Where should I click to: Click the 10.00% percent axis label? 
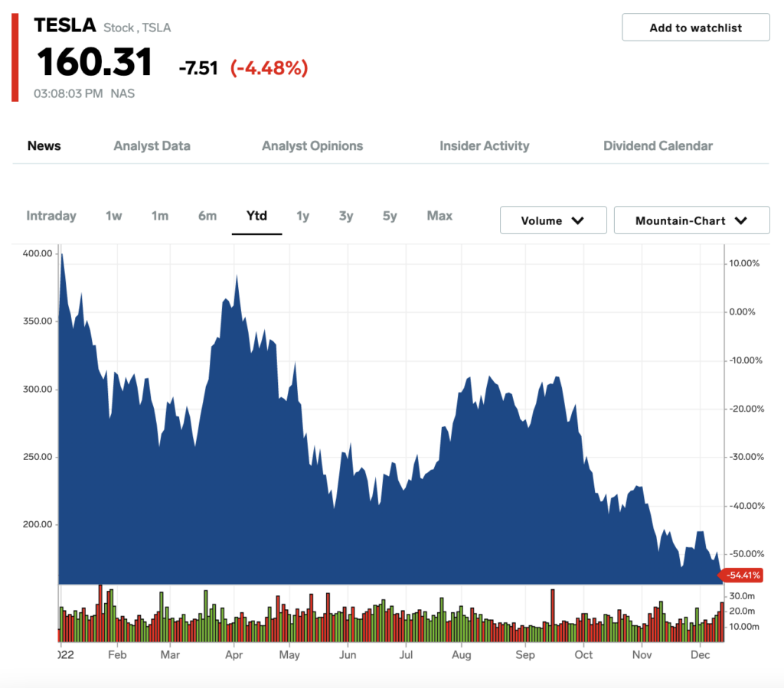pos(744,263)
